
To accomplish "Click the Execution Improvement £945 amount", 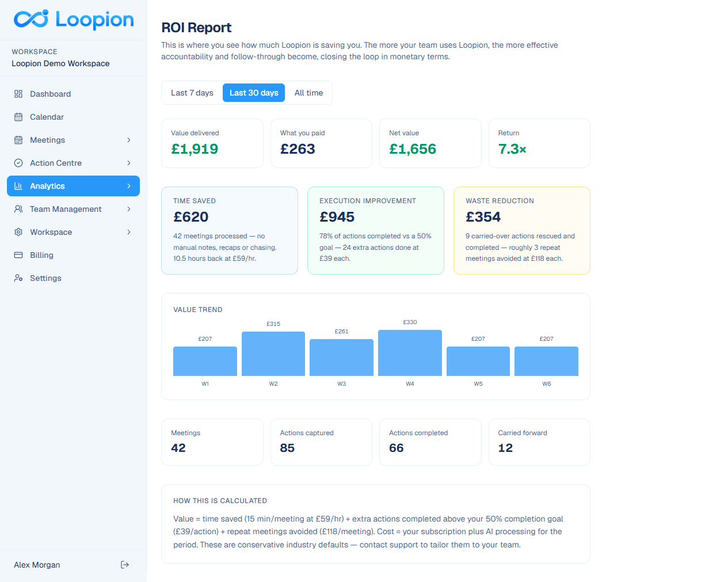I will click(337, 217).
